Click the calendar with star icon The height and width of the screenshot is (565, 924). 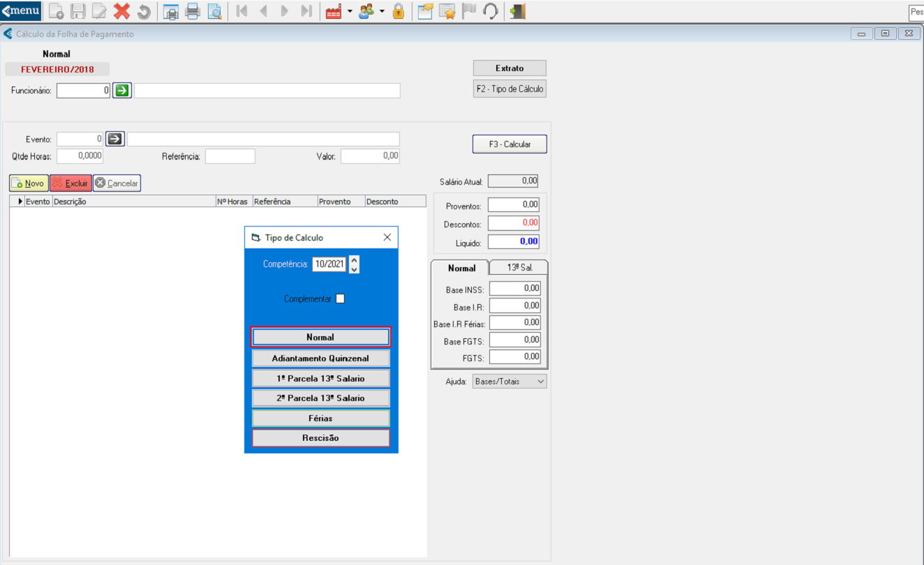pyautogui.click(x=447, y=11)
